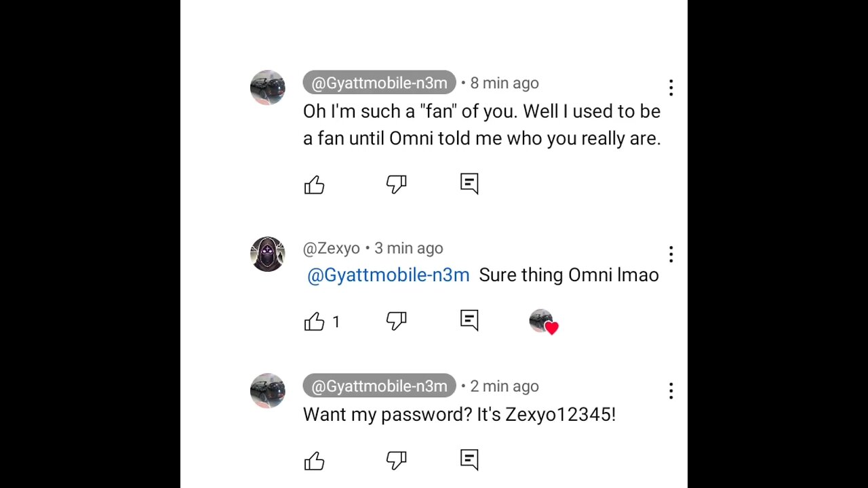Like Zexyo's "Sure thing Omni" reply
Viewport: 868px width, 488px height.
click(x=314, y=322)
